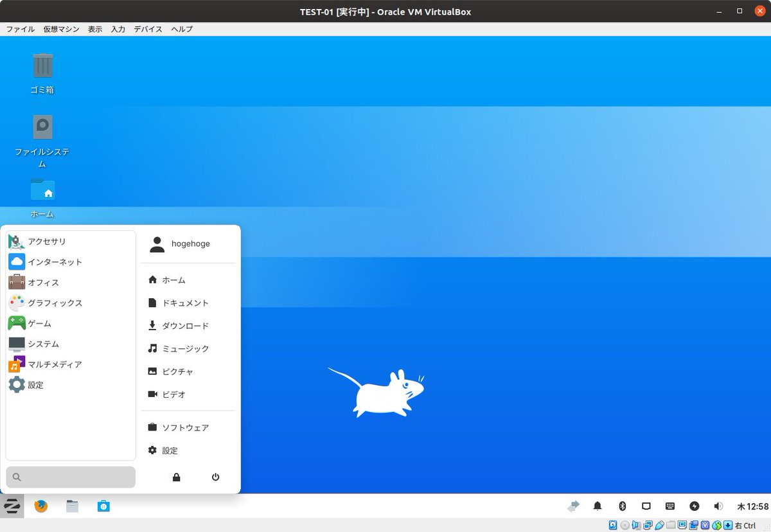
Task: Click the VirtualBox audio status icon
Action: [x=636, y=525]
